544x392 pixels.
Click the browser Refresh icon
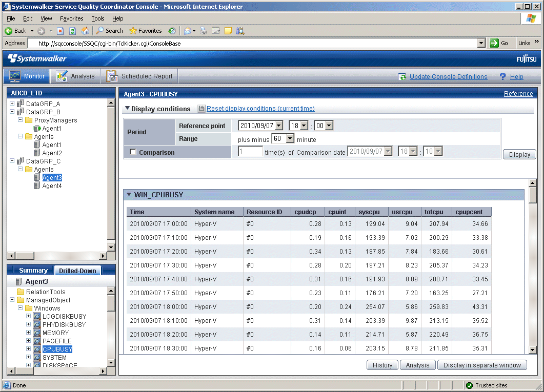pyautogui.click(x=73, y=31)
